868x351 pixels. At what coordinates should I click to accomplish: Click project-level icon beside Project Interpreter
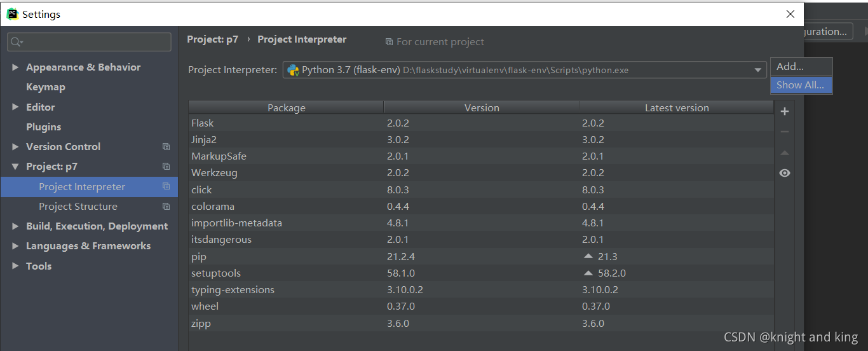pyautogui.click(x=166, y=186)
